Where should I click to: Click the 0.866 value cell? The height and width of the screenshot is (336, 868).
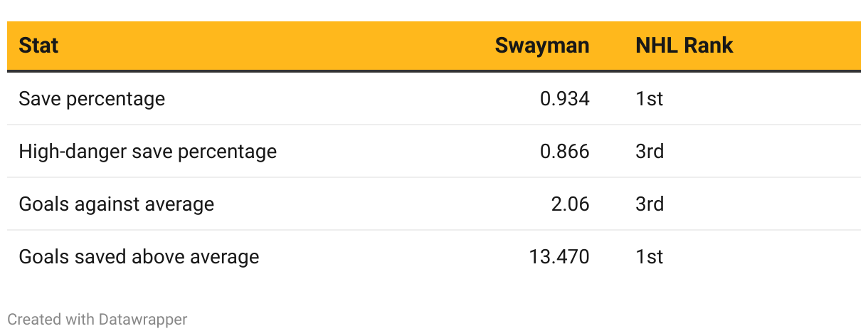[x=564, y=152]
